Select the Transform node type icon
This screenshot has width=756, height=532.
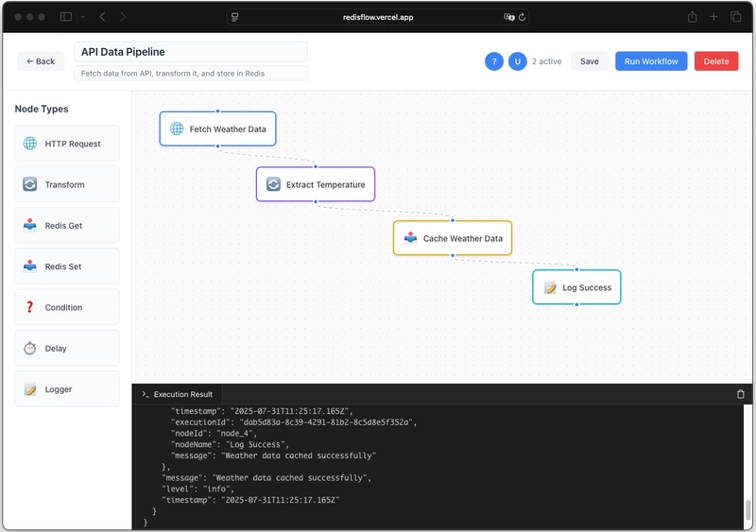tap(30, 184)
